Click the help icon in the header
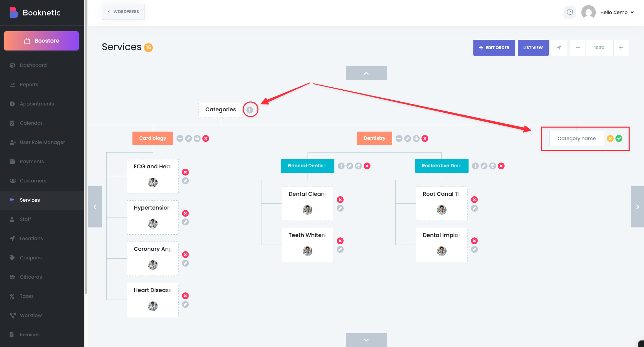The width and height of the screenshot is (644, 347). point(570,12)
